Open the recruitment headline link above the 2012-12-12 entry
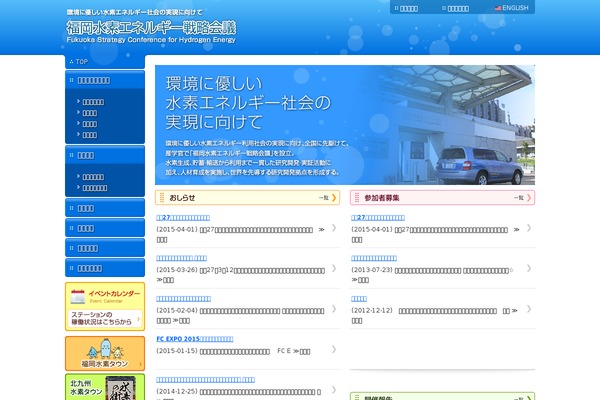The width and height of the screenshot is (600, 400). (359, 299)
